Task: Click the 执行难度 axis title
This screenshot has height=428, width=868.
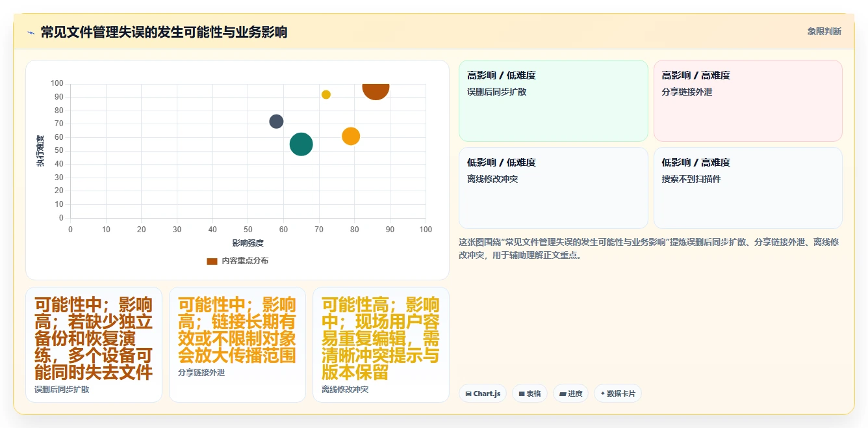Action: pyautogui.click(x=40, y=151)
